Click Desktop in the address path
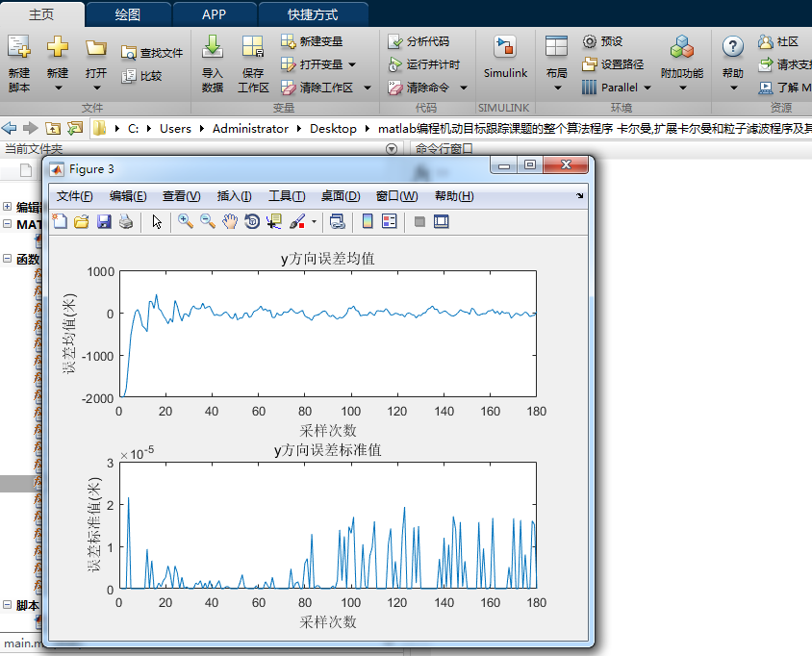Screen dimensions: 812x656 (x=333, y=128)
